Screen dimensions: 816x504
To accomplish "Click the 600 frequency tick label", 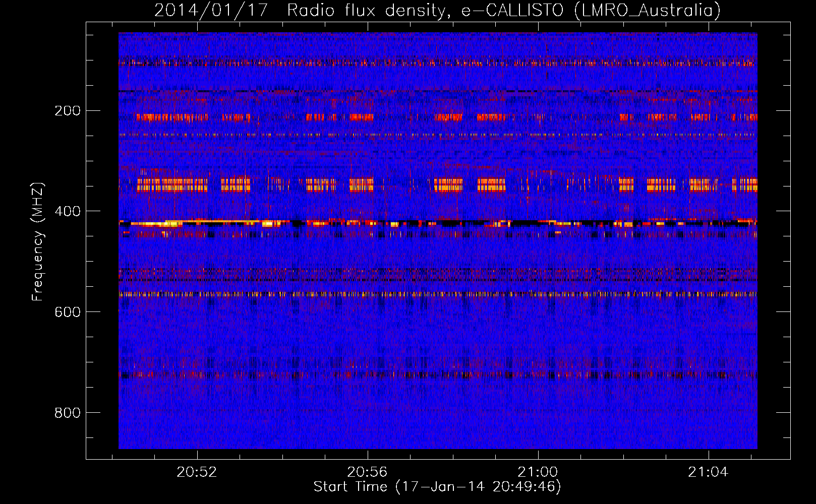I will pos(68,312).
